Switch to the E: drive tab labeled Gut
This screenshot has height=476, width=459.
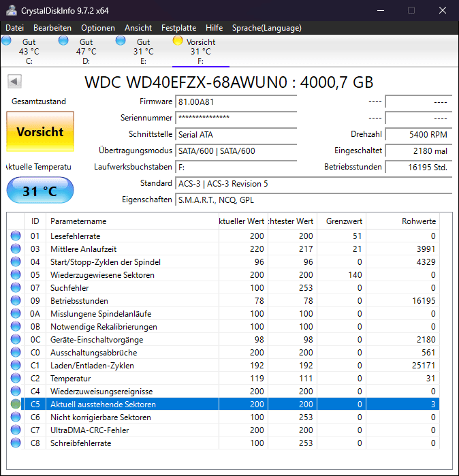pyautogui.click(x=143, y=51)
